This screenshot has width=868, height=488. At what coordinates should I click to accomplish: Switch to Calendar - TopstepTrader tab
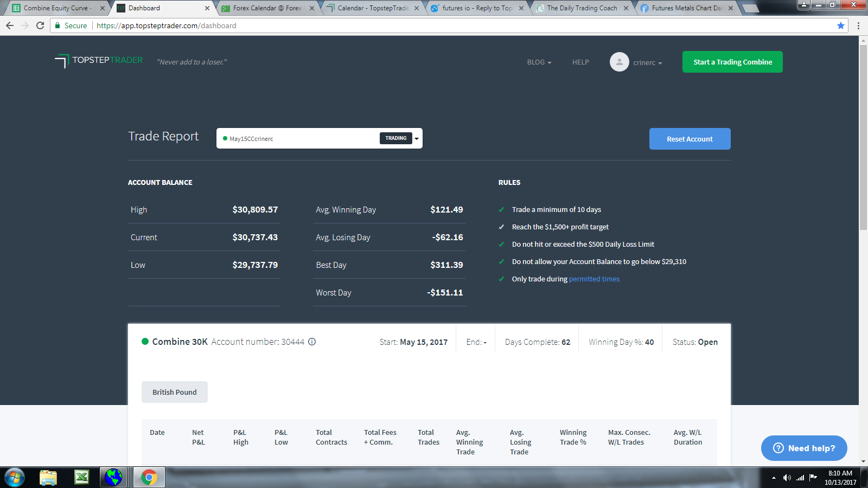372,8
